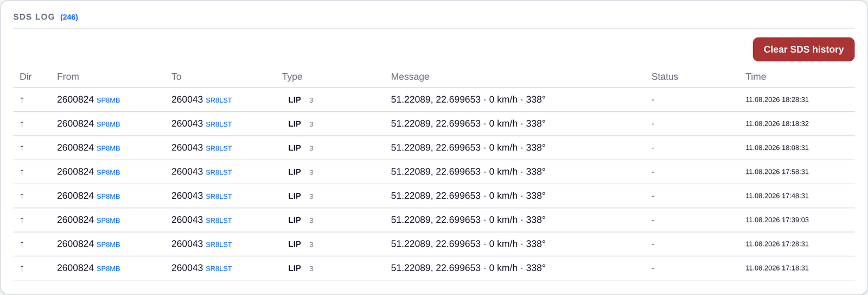868x295 pixels.
Task: Open SR8LST link in the 17:58:31 row
Action: (219, 173)
